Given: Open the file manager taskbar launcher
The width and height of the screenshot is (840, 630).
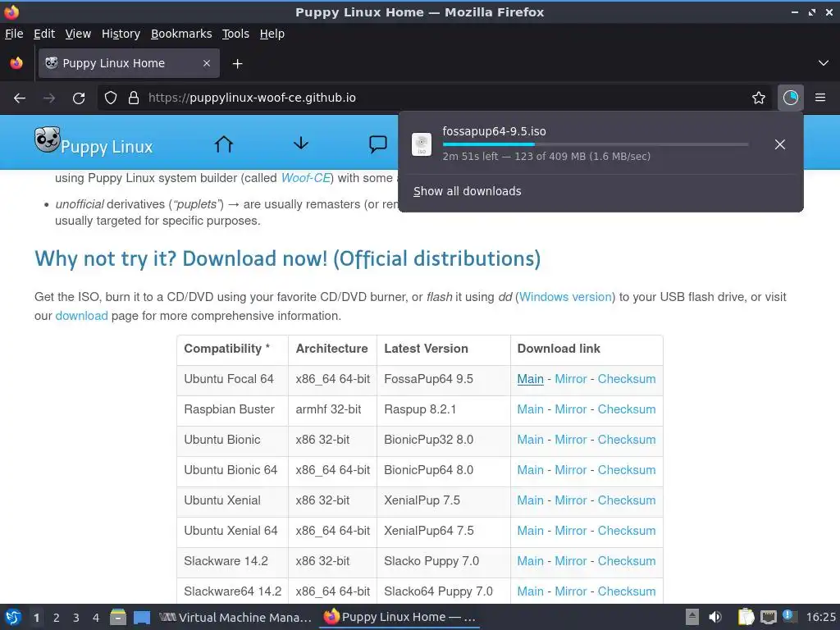Looking at the screenshot, I should (x=118, y=617).
